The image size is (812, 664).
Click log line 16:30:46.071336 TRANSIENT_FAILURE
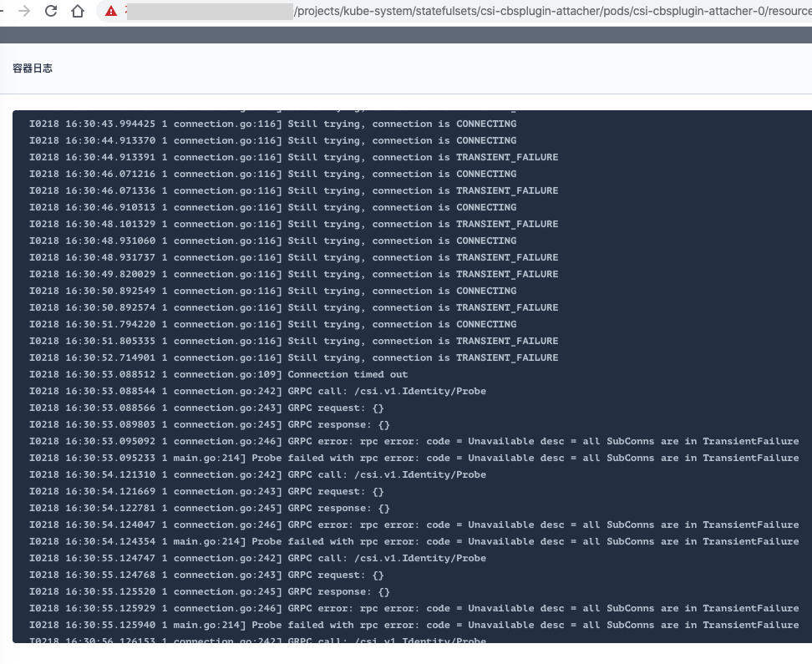[x=293, y=190]
